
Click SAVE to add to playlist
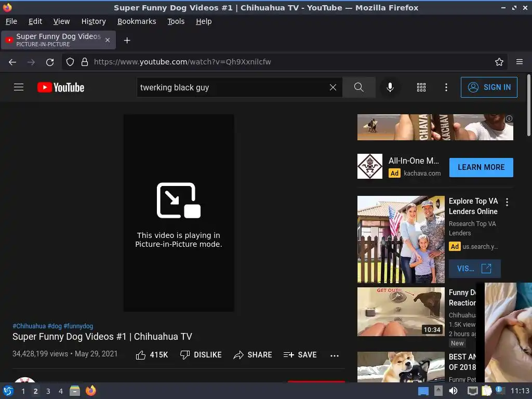[x=300, y=355]
